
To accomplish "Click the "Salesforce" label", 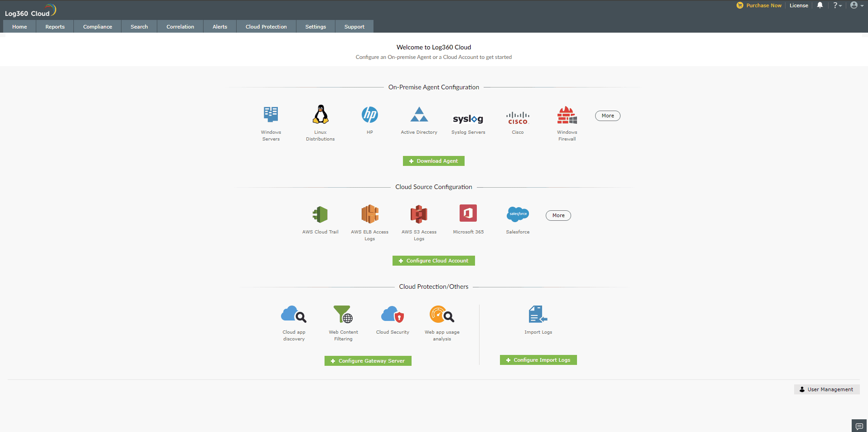I will 518,232.
